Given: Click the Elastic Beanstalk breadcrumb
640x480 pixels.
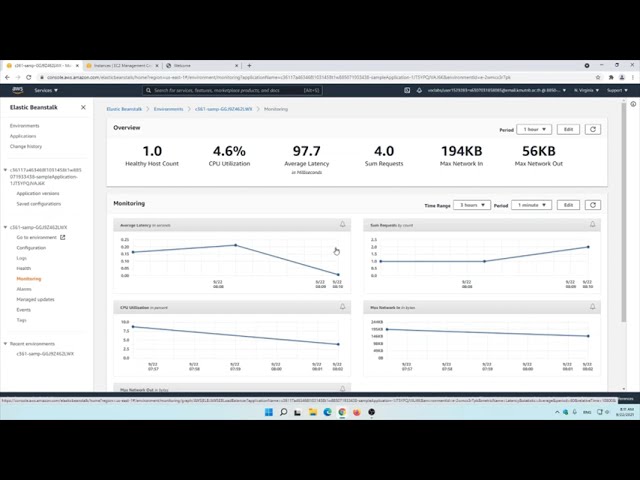Looking at the screenshot, I should (124, 109).
